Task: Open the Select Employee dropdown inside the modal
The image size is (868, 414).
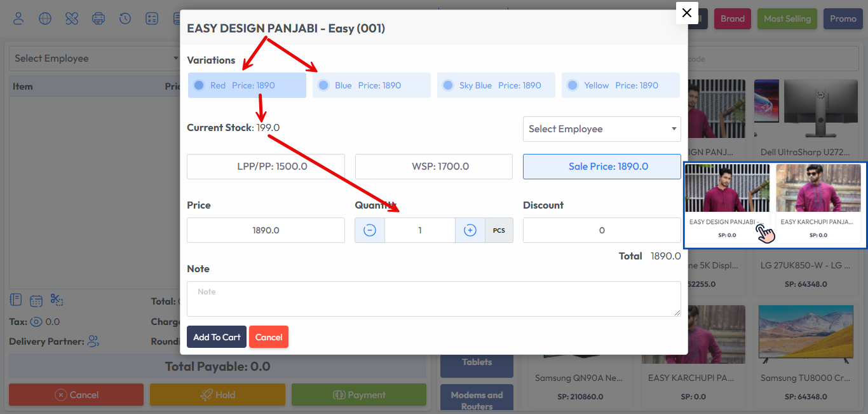Action: [601, 129]
